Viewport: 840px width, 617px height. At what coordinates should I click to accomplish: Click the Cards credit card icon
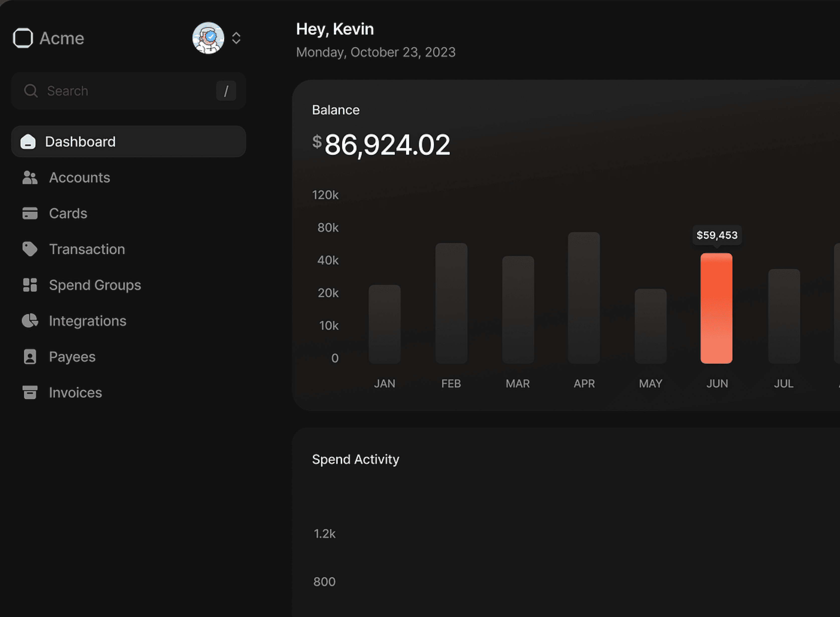(x=30, y=214)
